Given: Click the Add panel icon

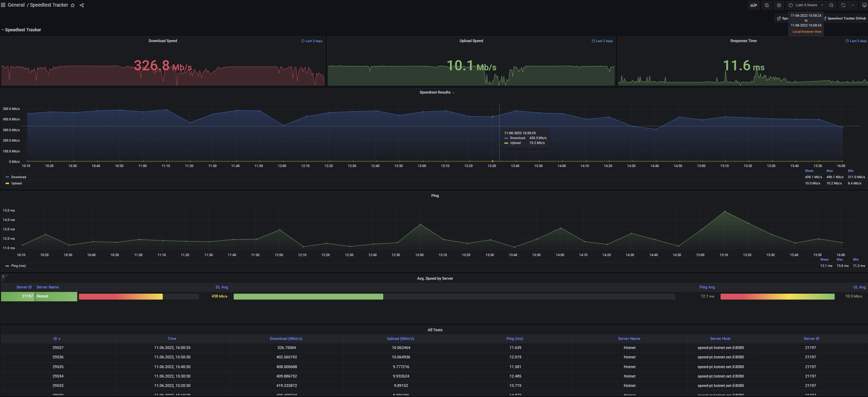Looking at the screenshot, I should point(754,5).
